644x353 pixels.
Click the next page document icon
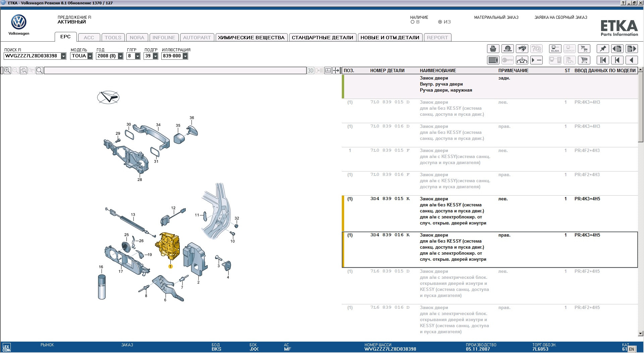pos(631,49)
